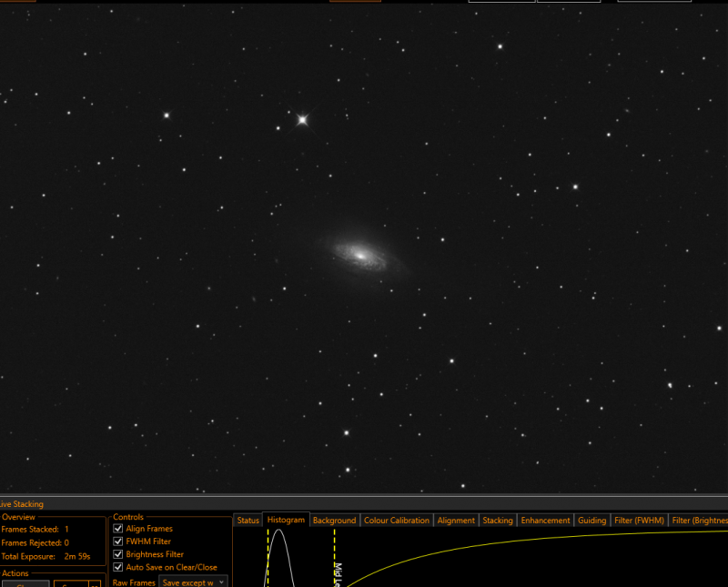Click the Frames Stacked count text
This screenshot has height=587, width=728.
pos(35,529)
